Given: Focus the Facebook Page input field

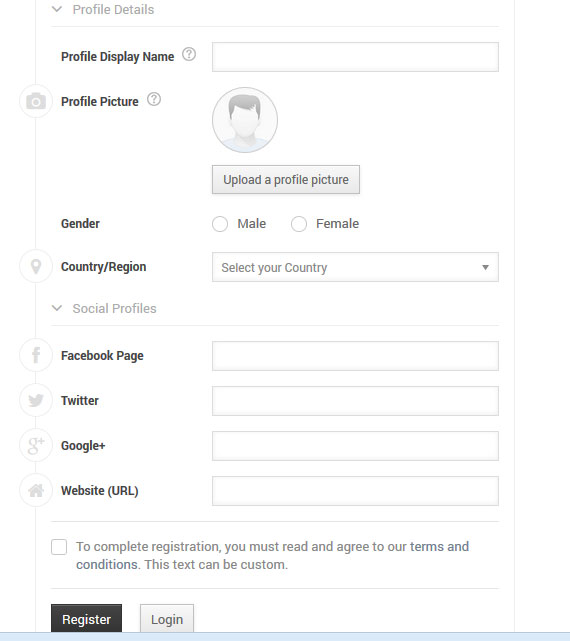Looking at the screenshot, I should 355,356.
